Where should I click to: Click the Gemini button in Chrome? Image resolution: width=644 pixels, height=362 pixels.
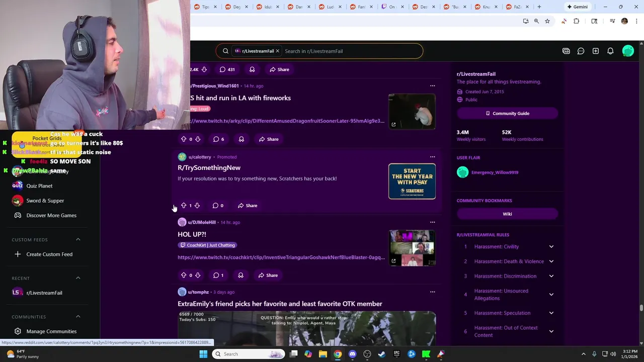[x=577, y=7]
